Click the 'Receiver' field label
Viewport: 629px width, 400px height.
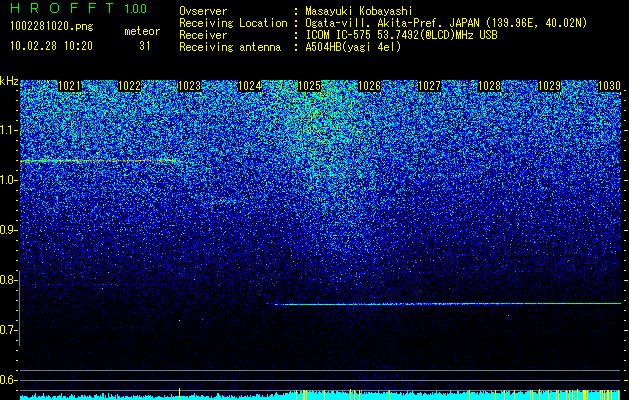[203, 35]
